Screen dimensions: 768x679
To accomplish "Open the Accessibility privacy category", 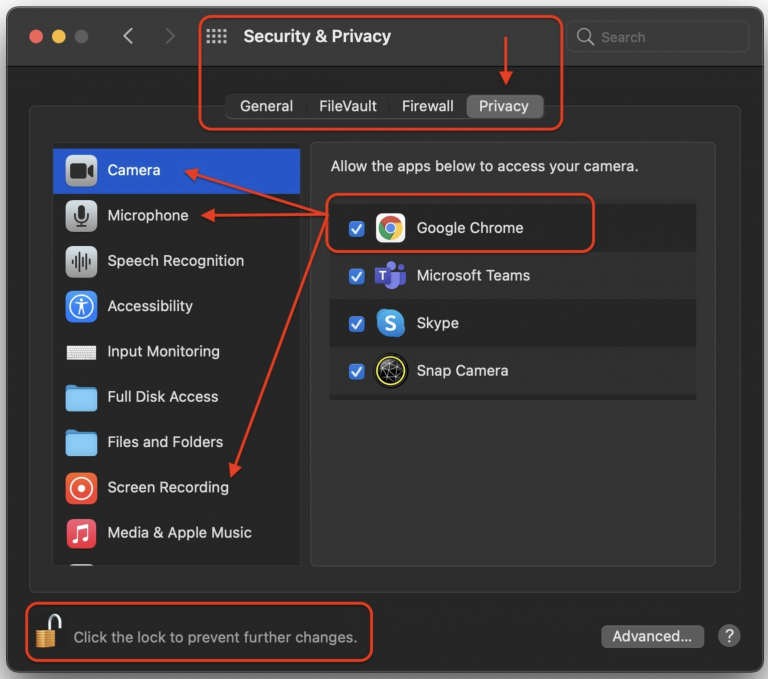I will click(x=176, y=306).
